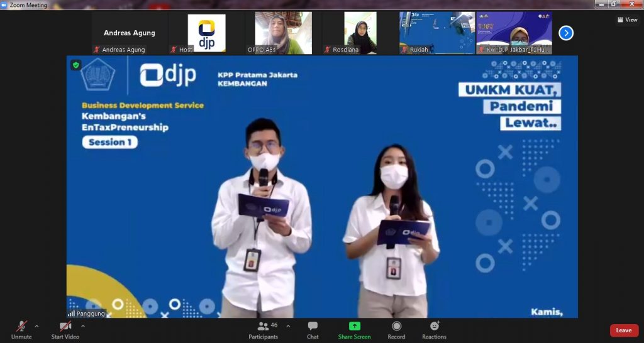The height and width of the screenshot is (343, 644).
Task: Open the Participants panel
Action: point(264,330)
